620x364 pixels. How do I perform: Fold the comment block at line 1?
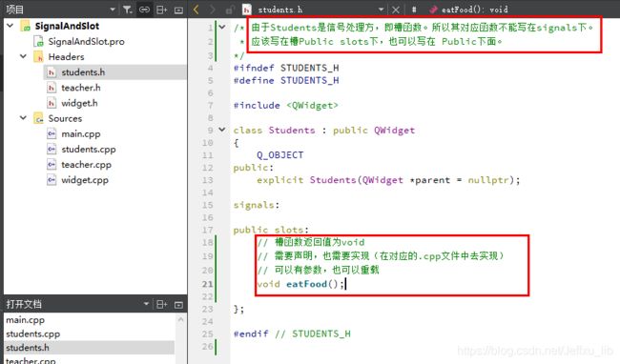222,27
